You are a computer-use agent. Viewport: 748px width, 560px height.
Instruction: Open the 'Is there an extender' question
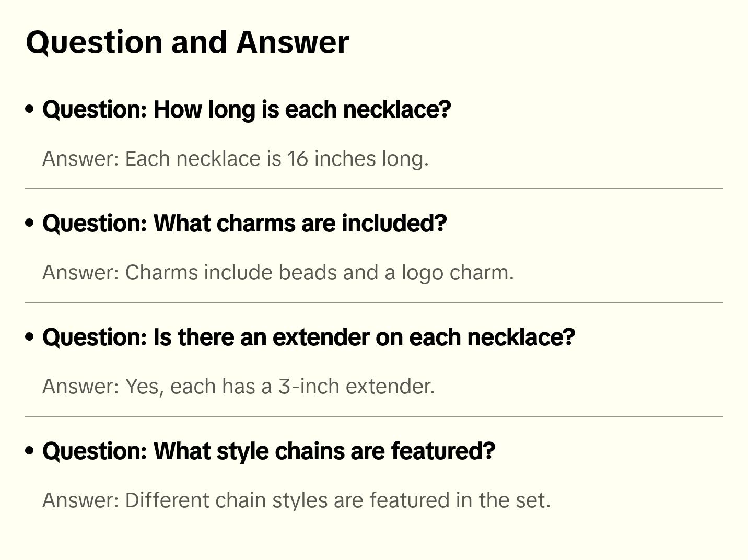(x=308, y=337)
